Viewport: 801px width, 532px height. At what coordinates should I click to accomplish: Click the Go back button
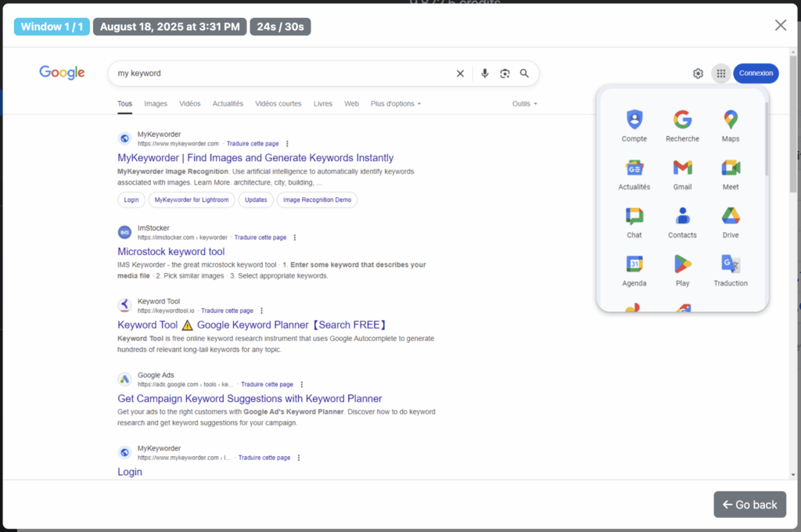tap(749, 505)
